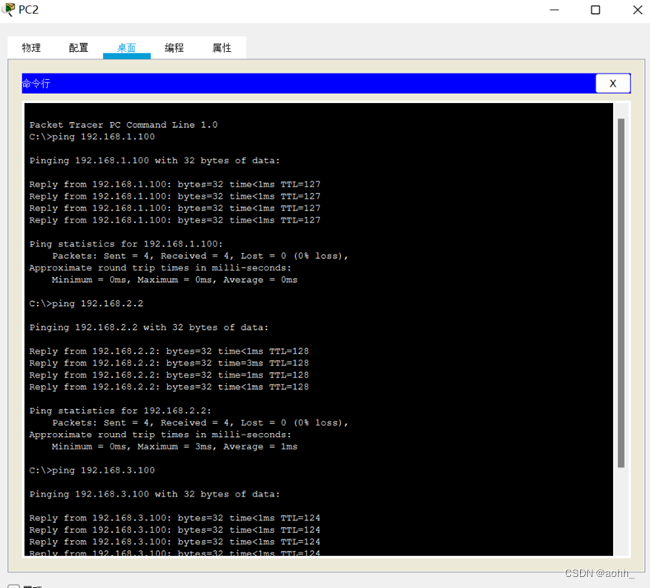Image resolution: width=650 pixels, height=588 pixels.
Task: Click 'Minimum = 0ms, Maximum = 0ms, Average = 0ms' line
Action: coord(175,280)
